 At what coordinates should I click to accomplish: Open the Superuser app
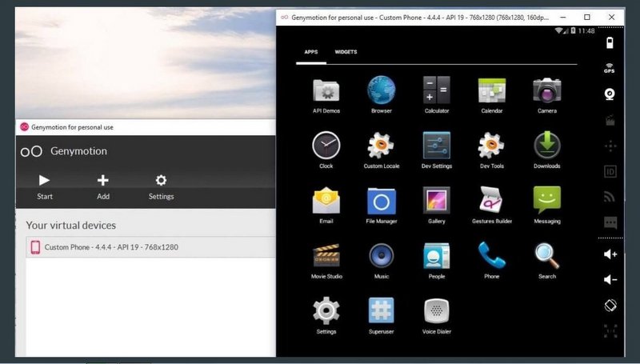click(382, 315)
